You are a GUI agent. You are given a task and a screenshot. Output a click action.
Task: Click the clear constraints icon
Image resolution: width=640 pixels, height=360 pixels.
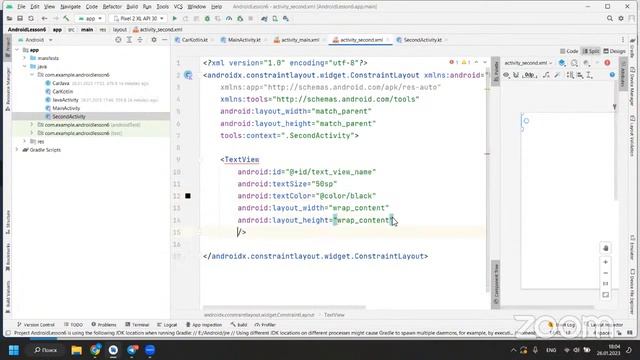pos(546,75)
